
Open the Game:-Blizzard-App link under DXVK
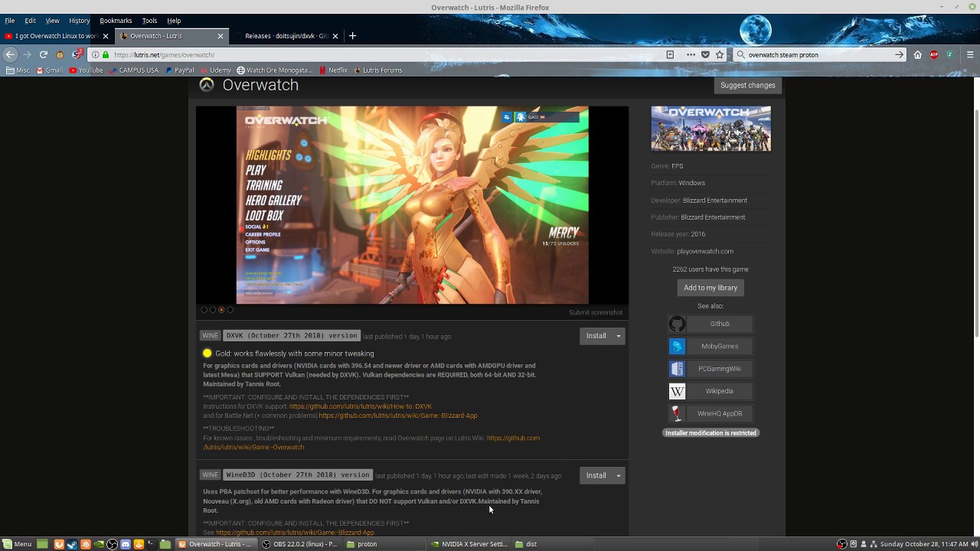coord(398,416)
